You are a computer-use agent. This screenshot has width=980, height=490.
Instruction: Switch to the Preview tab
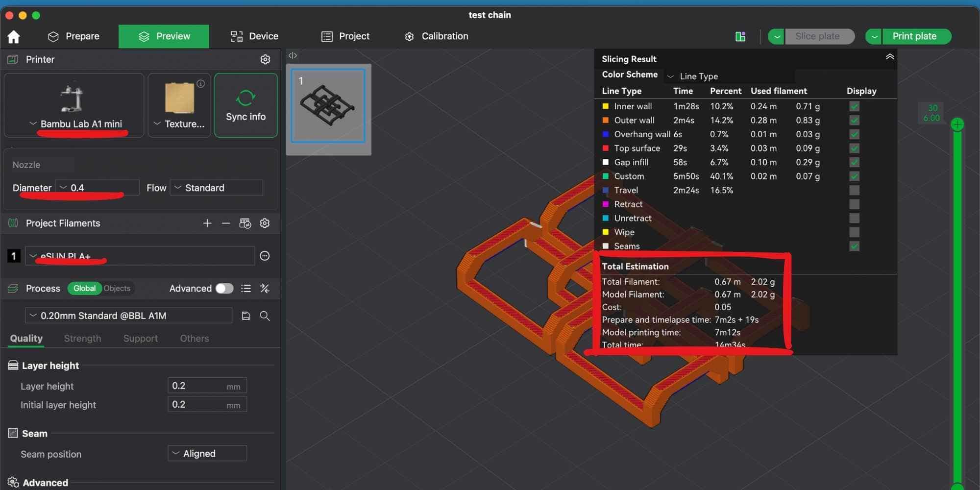(164, 36)
